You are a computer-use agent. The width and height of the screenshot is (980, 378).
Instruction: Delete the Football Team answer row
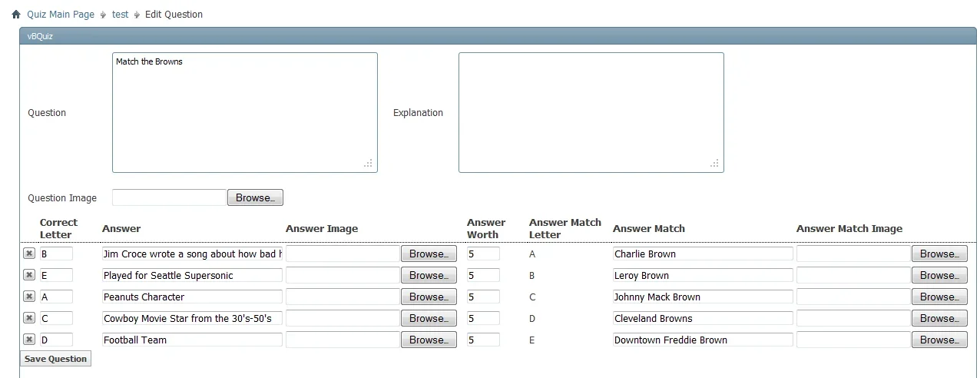[x=29, y=340]
